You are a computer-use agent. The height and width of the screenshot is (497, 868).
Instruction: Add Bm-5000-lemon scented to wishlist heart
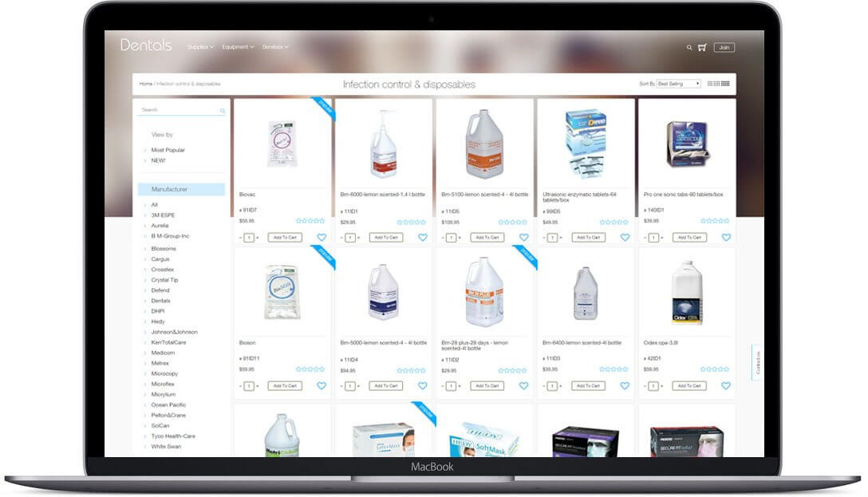pos(423,386)
